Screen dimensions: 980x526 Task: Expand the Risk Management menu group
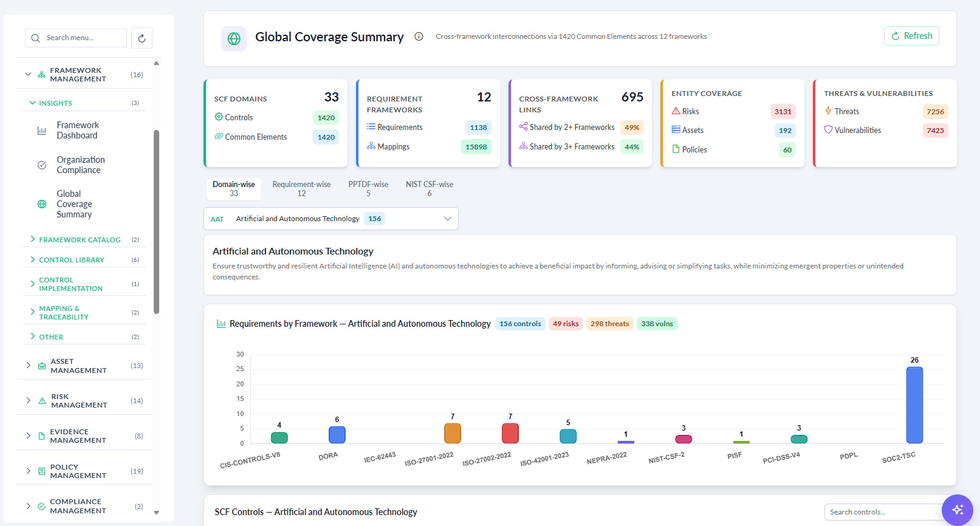point(84,401)
